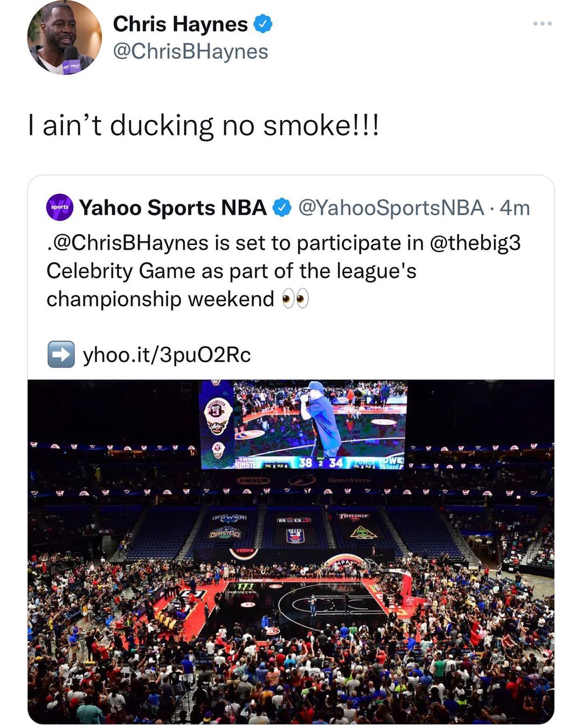Click the purple Yahoo Sports avatar
The image size is (582, 728).
click(x=60, y=208)
